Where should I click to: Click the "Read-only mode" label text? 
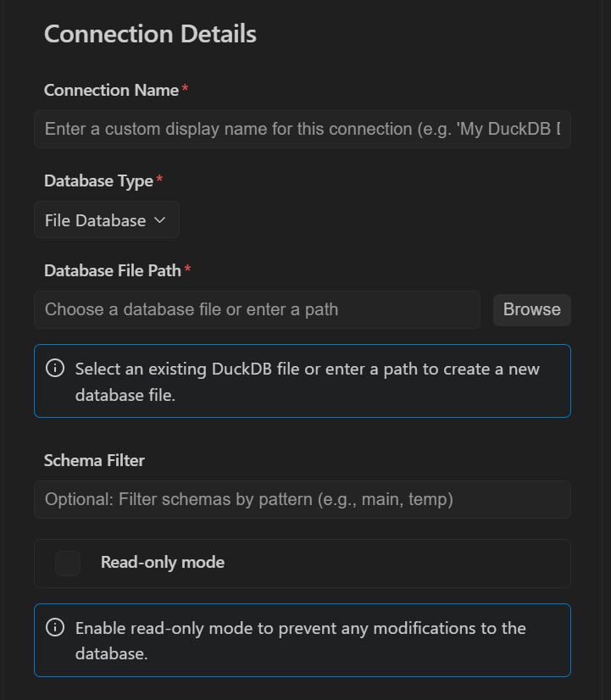[x=163, y=563]
